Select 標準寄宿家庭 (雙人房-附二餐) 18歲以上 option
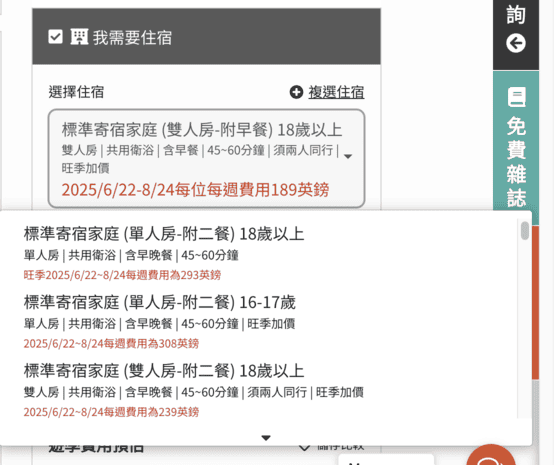The width and height of the screenshot is (554, 465). [x=260, y=391]
